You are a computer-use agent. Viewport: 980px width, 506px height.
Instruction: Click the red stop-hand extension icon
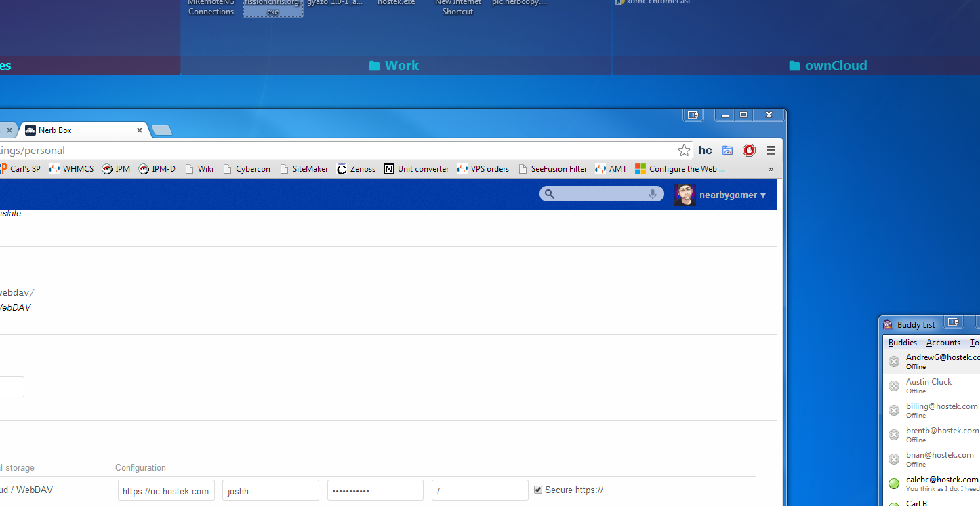(x=749, y=151)
